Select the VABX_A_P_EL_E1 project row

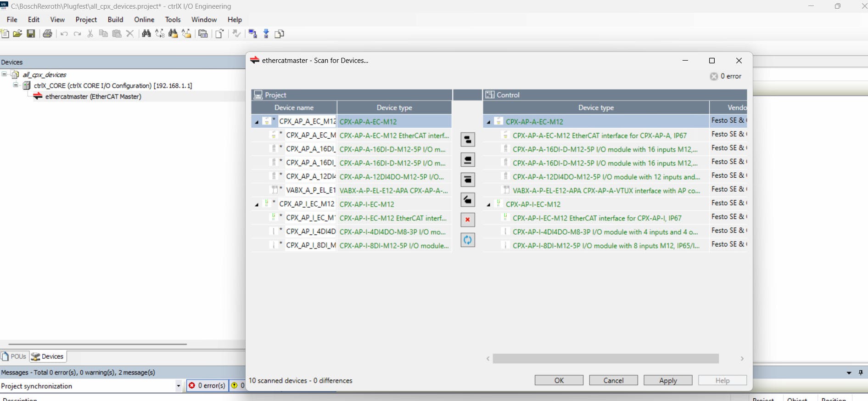pyautogui.click(x=352, y=190)
